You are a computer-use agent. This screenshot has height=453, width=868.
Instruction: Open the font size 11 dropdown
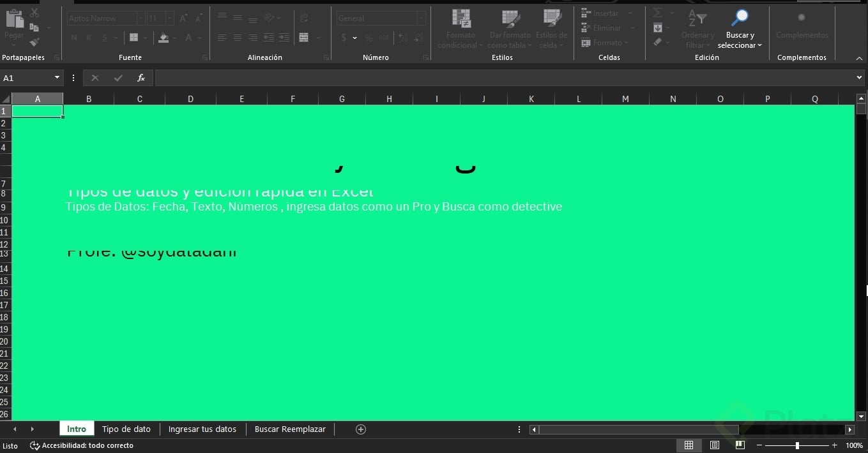(x=170, y=19)
